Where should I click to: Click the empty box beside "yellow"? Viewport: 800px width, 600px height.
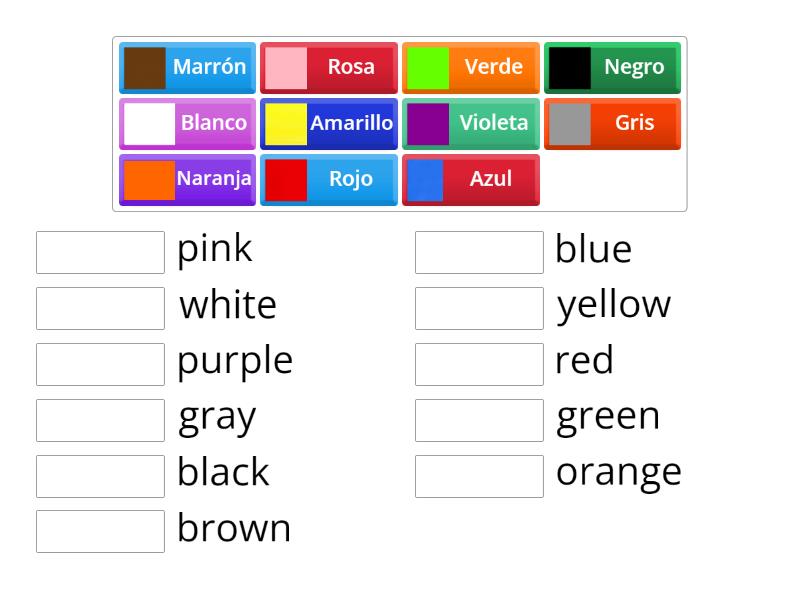(479, 307)
